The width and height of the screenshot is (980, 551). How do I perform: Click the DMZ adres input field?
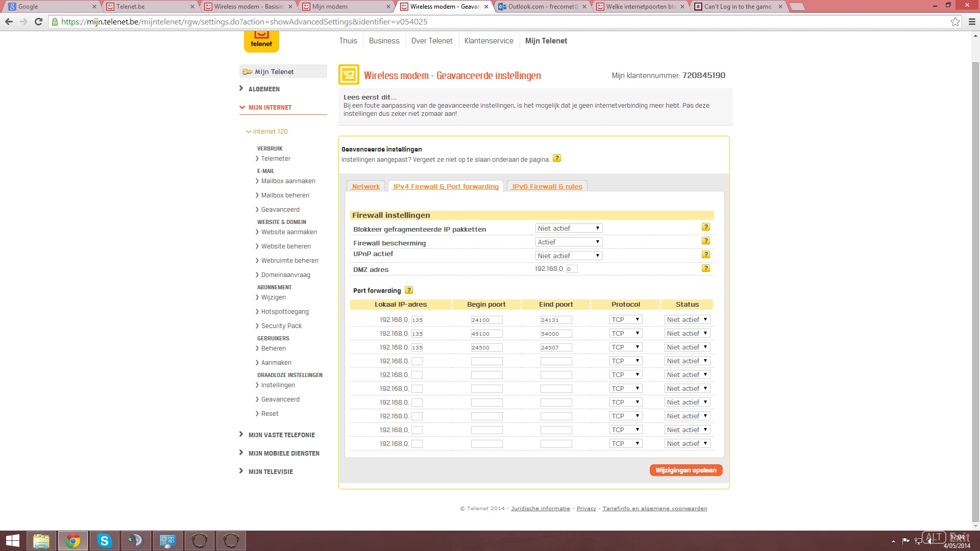[572, 269]
